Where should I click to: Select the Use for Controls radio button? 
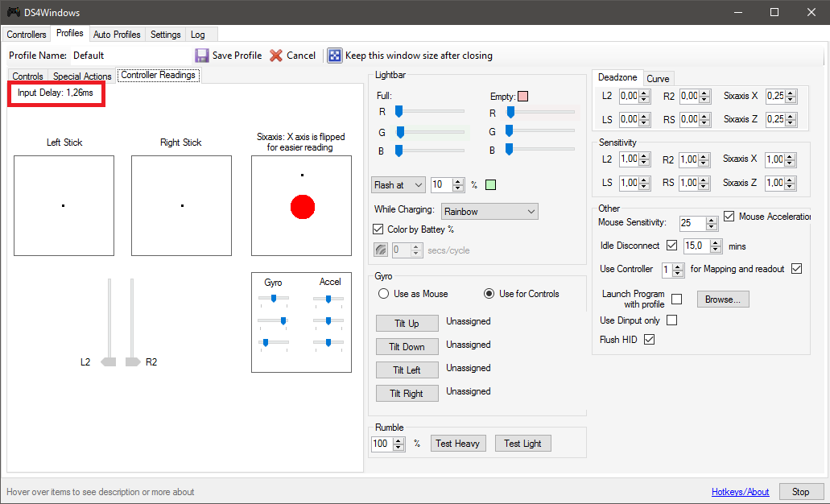point(489,294)
